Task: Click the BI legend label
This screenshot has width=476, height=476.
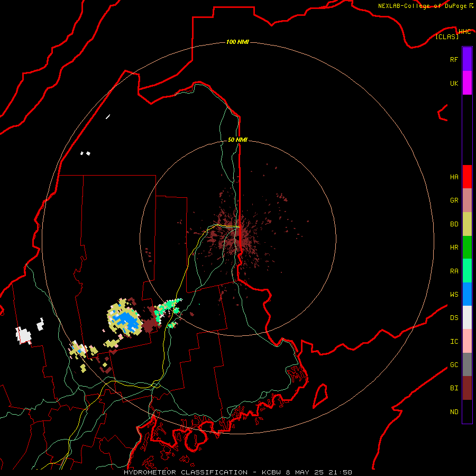Action: 454,388
